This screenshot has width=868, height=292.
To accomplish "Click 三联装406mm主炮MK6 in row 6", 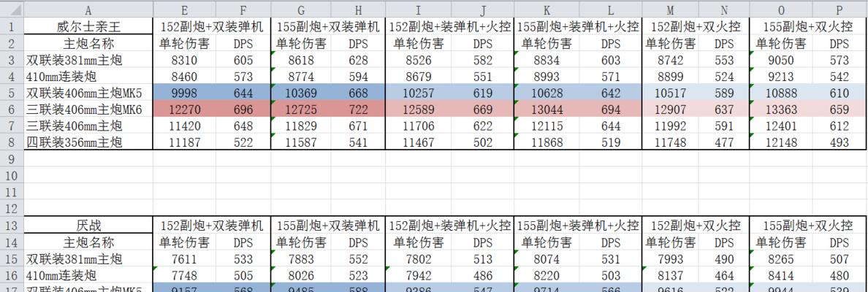I will 84,109.
